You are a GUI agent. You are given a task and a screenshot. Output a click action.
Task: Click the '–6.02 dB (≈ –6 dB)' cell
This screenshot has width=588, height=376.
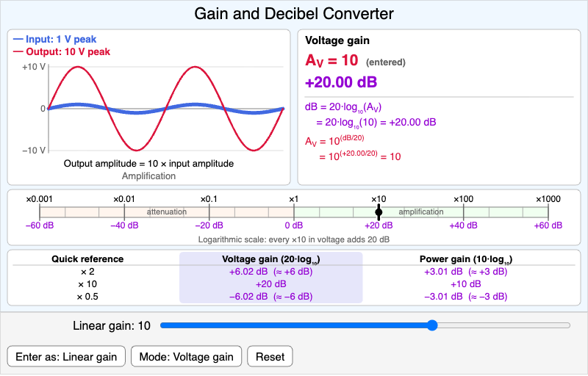pos(270,297)
